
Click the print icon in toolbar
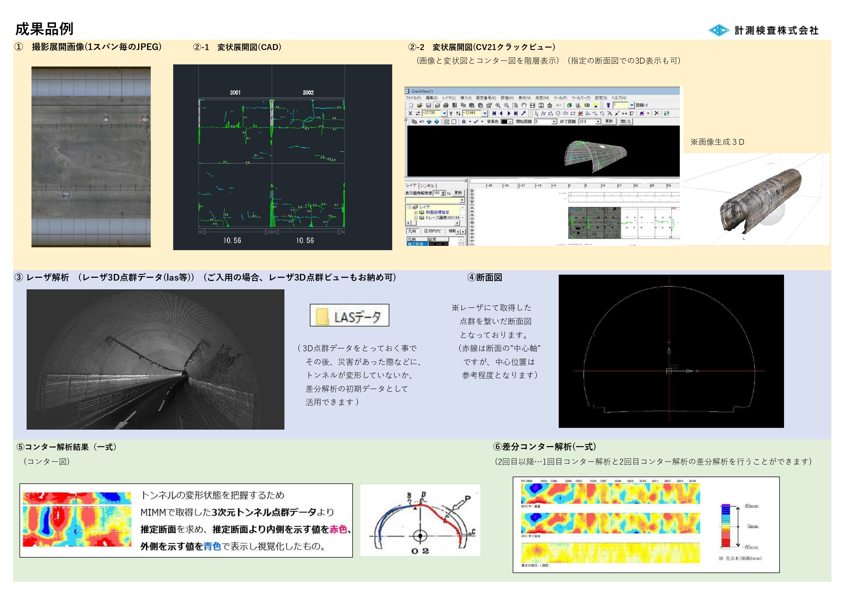tap(446, 106)
